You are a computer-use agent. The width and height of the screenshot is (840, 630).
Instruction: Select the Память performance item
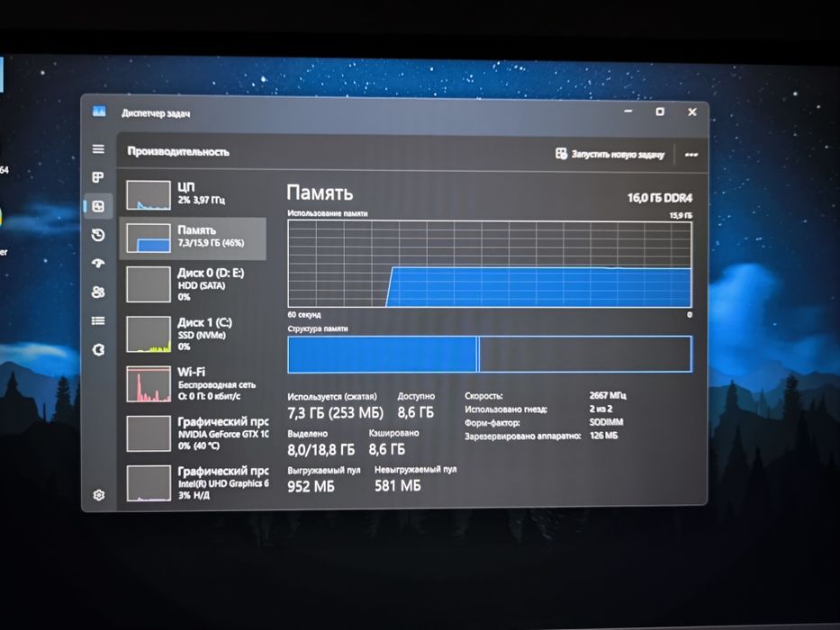(193, 238)
